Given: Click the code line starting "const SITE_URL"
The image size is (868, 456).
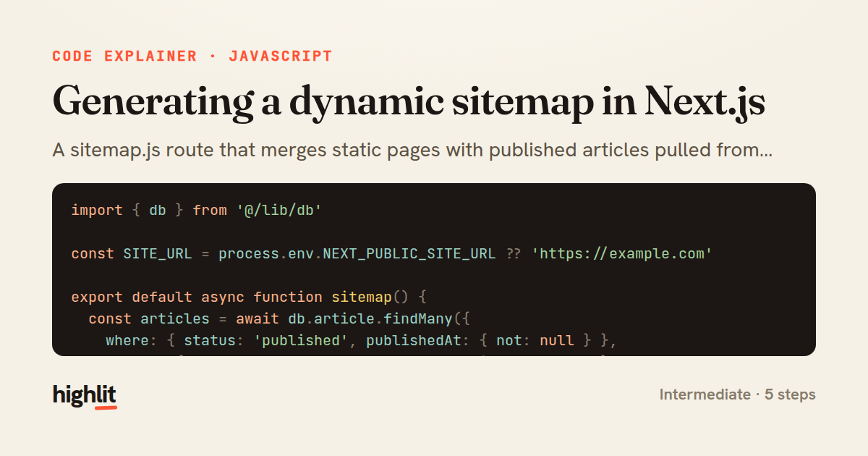Looking at the screenshot, I should click(x=392, y=253).
